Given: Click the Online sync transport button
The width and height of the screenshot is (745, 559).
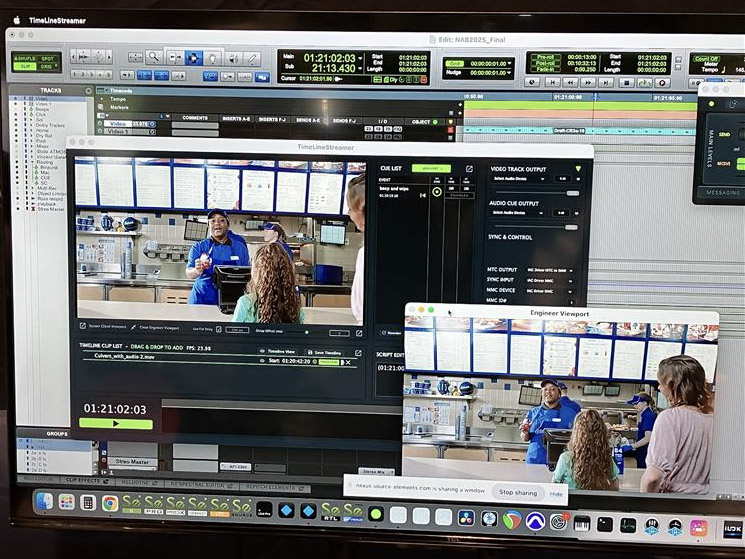Looking at the screenshot, I should tap(532, 82).
